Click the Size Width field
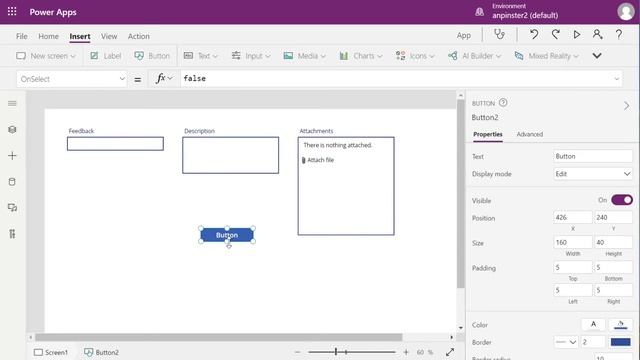This screenshot has height=360, width=640. [x=573, y=242]
